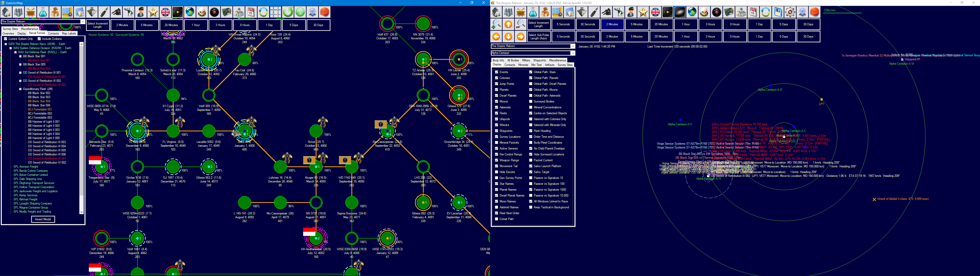Open the commander officer icon in GalacticMap toolbar

point(141,12)
